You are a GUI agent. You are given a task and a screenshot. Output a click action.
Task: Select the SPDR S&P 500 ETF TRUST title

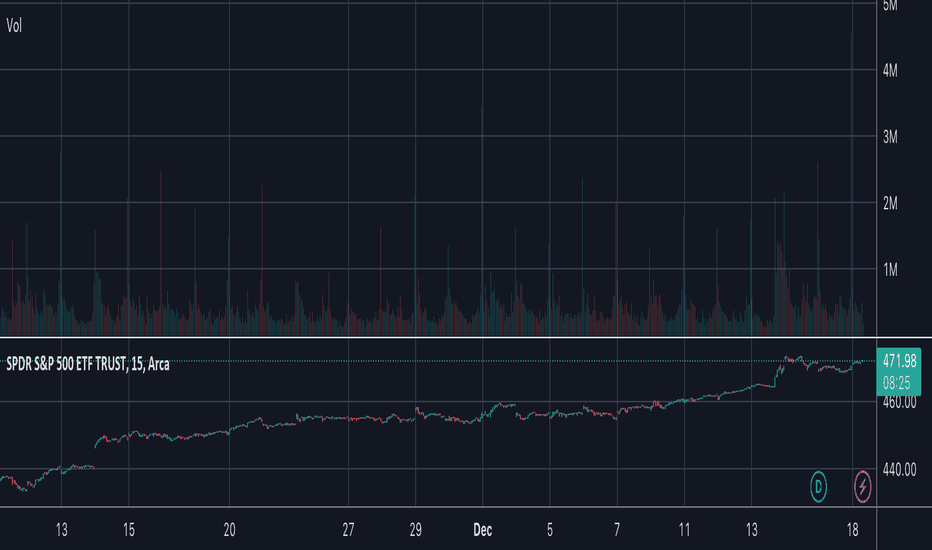tap(88, 364)
